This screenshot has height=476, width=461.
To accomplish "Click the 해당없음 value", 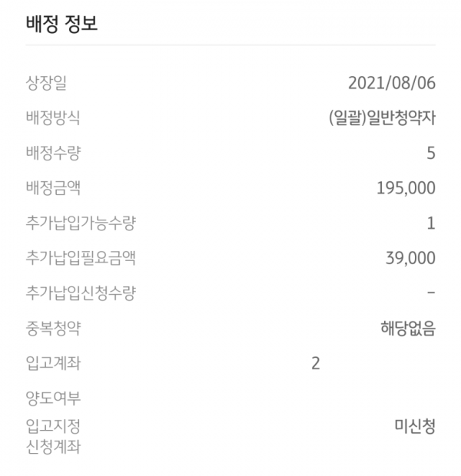I will coord(408,328).
